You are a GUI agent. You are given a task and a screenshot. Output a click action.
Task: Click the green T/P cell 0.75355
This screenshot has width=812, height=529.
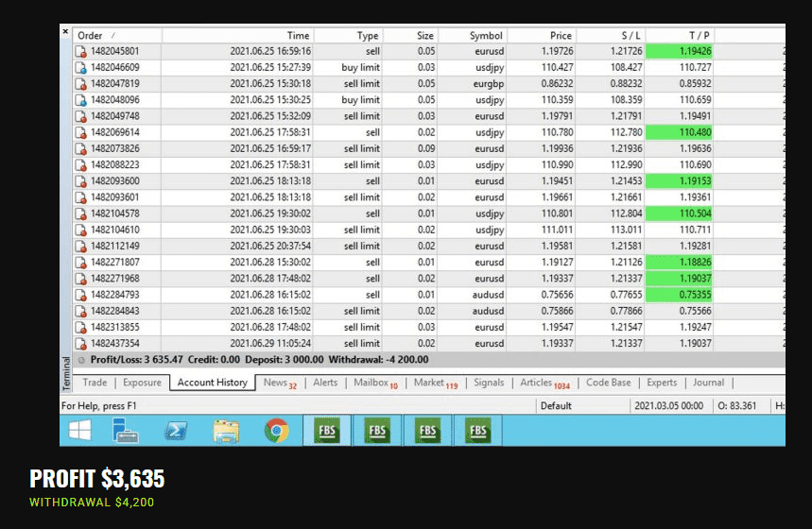[679, 295]
